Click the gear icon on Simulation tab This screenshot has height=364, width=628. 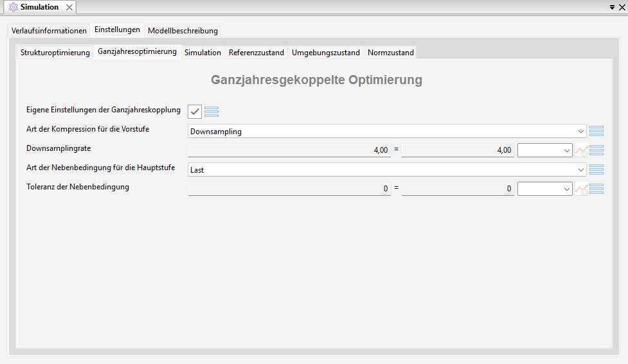click(13, 7)
